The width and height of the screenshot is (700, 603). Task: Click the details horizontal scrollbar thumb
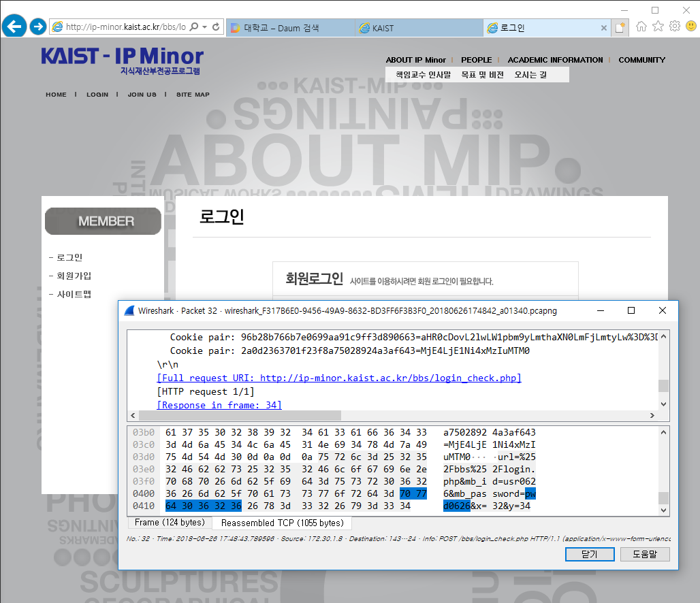(x=240, y=416)
